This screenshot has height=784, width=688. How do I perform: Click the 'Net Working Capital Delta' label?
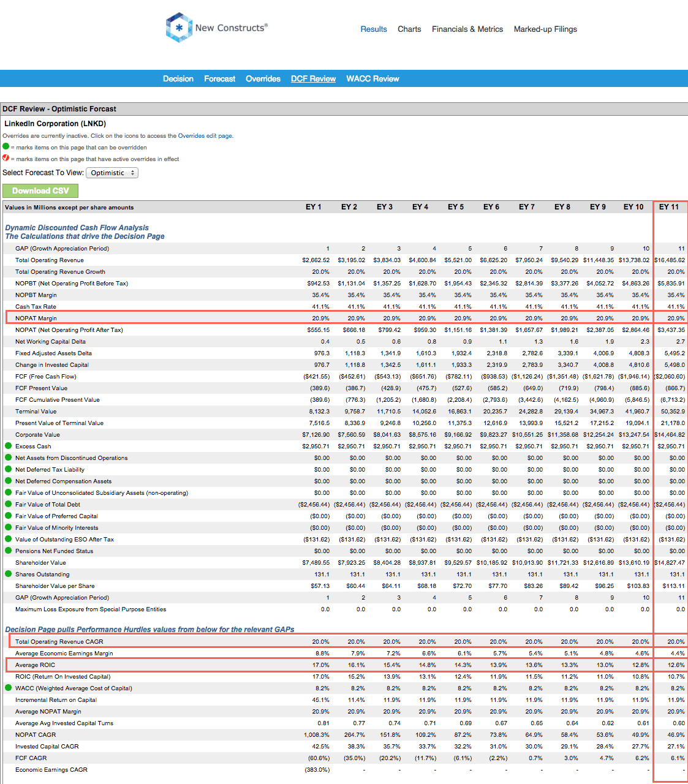tap(50, 342)
